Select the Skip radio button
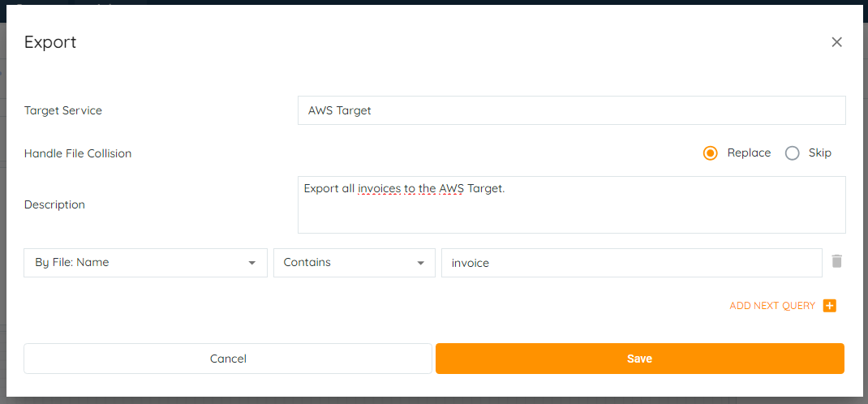868x404 pixels. pyautogui.click(x=793, y=153)
